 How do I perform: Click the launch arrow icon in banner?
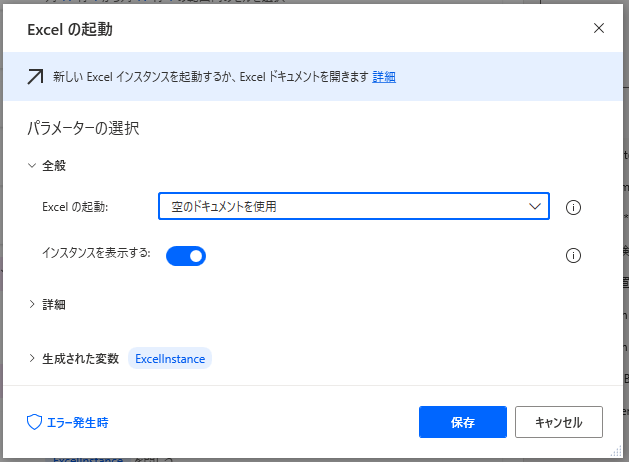point(35,76)
